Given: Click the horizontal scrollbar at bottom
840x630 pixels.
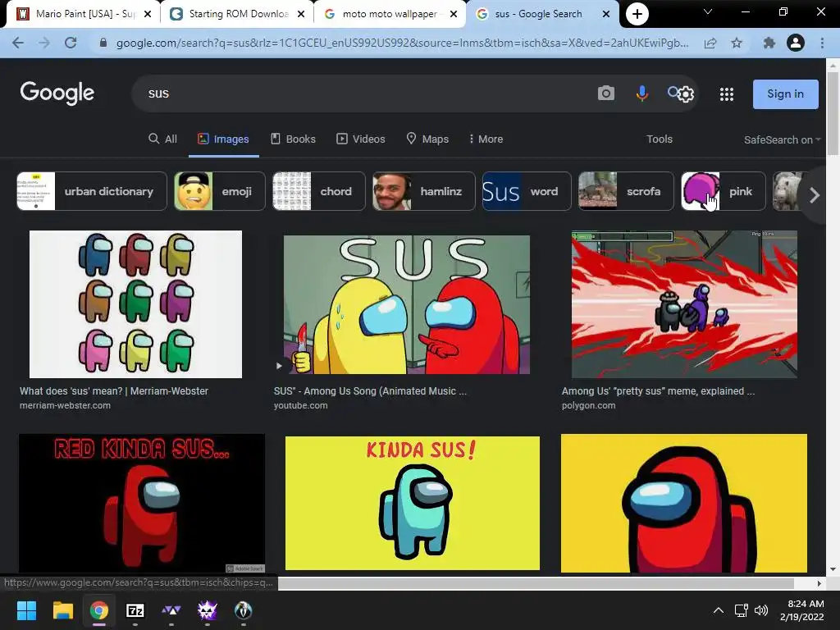Looking at the screenshot, I should (x=536, y=583).
